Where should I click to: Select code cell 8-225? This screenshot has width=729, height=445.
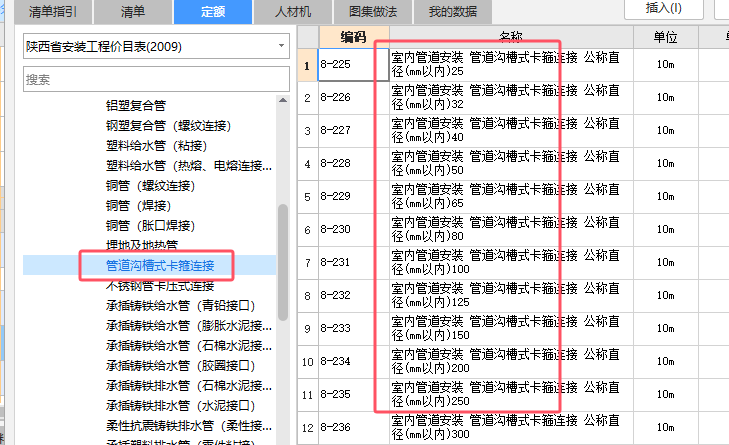354,65
